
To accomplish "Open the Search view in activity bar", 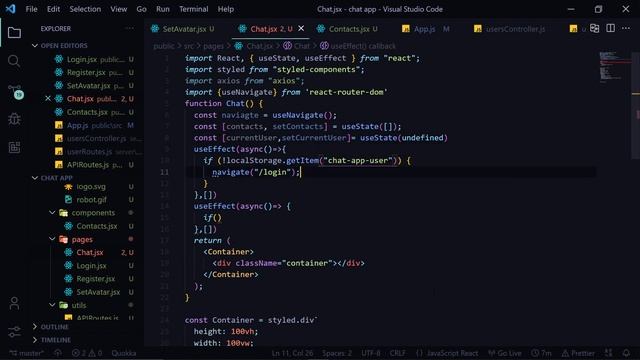I will (14, 61).
